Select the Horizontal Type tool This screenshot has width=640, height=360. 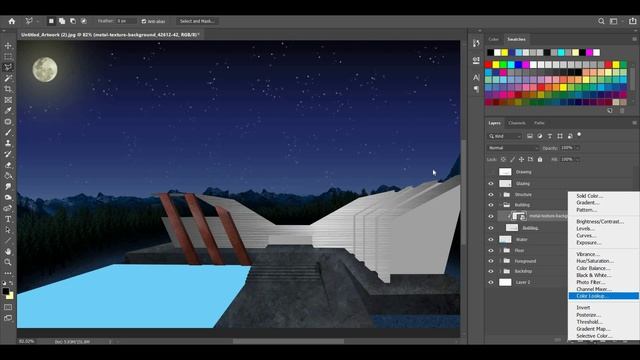point(8,219)
